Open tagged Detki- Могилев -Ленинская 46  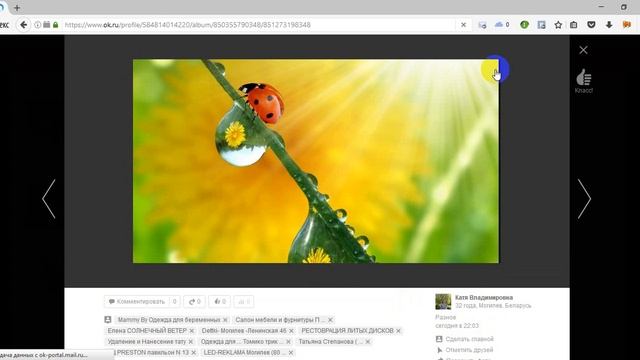(244, 331)
